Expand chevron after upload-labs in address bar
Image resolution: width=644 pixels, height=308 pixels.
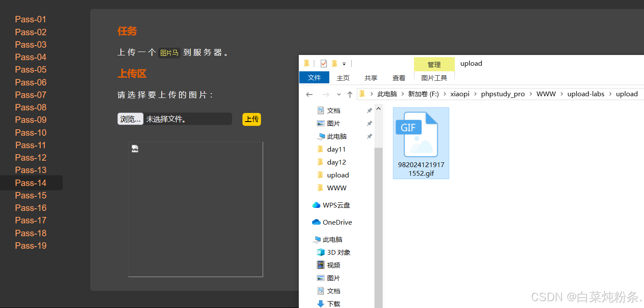pos(610,94)
